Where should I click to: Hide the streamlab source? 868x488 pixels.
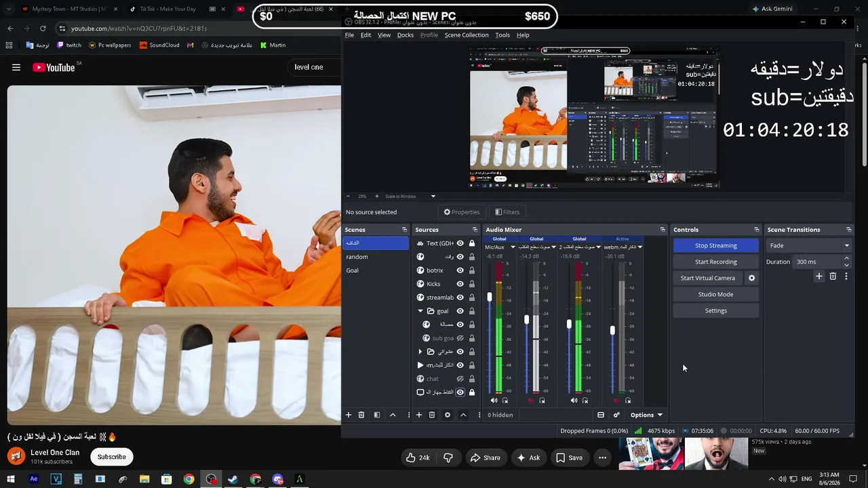[x=460, y=298]
